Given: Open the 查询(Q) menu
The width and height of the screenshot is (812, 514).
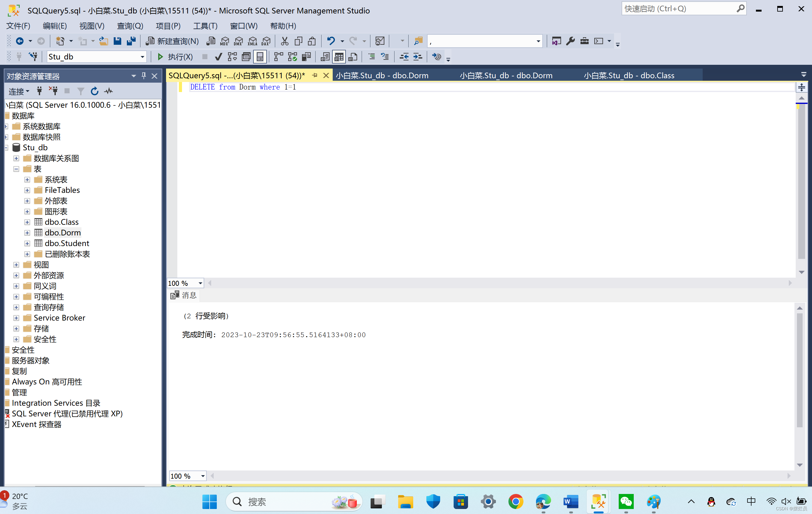Looking at the screenshot, I should pos(130,26).
